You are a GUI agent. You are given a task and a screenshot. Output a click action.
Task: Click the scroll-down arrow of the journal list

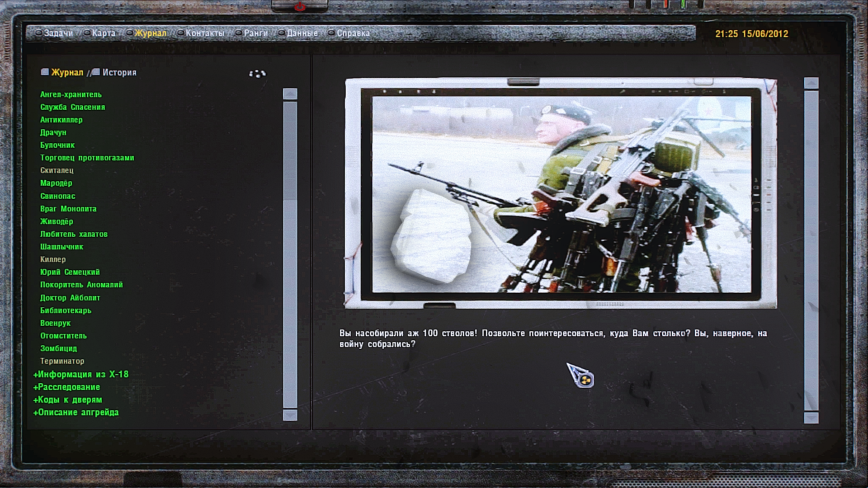290,415
